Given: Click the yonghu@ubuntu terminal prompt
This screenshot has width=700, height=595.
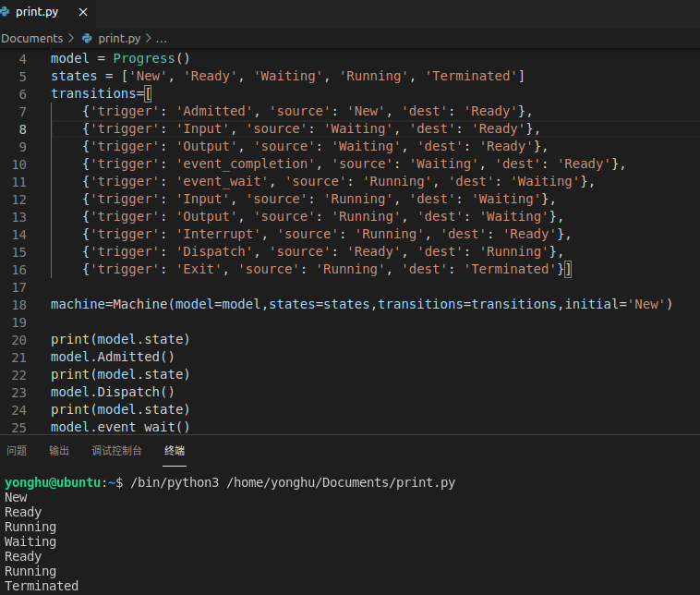Looking at the screenshot, I should [55, 482].
